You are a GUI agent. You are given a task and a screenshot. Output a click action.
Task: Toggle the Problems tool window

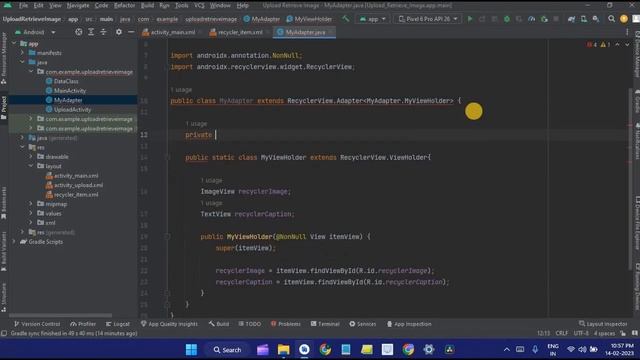pos(286,324)
